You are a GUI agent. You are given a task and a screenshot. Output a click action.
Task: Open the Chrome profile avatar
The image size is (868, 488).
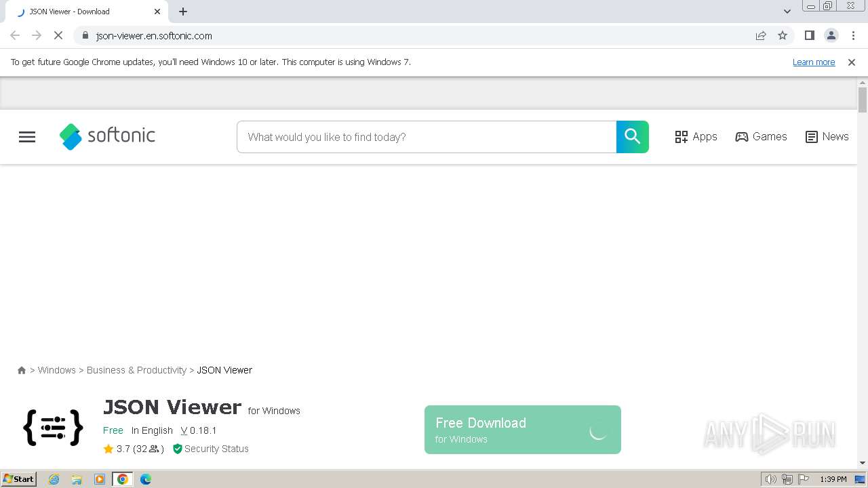(x=831, y=35)
